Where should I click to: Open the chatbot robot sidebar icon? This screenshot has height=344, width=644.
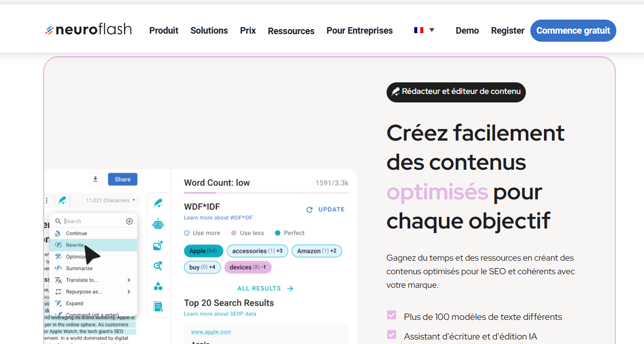[158, 224]
